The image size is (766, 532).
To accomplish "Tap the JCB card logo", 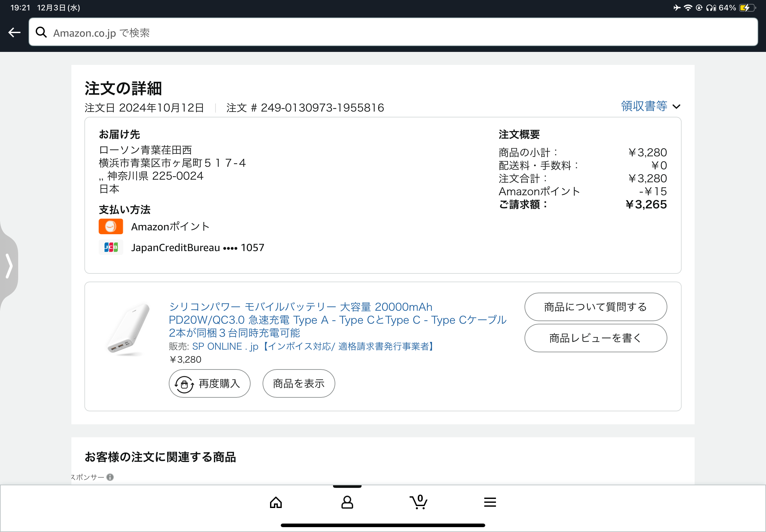I will point(111,247).
